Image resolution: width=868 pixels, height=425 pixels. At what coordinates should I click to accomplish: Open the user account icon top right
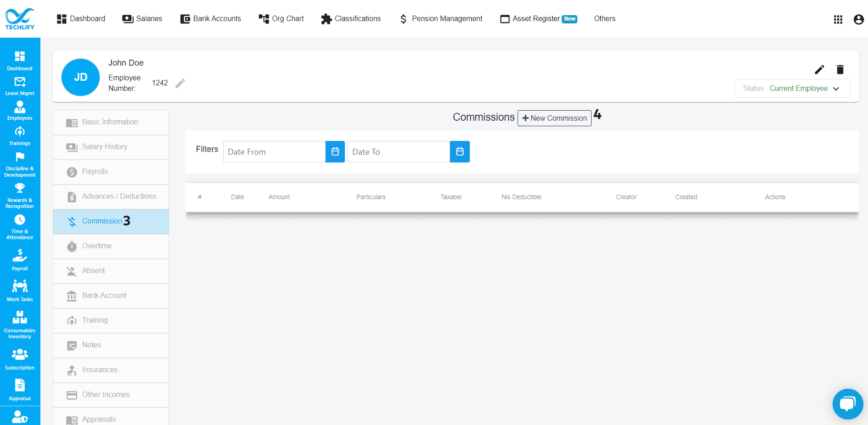coord(858,19)
